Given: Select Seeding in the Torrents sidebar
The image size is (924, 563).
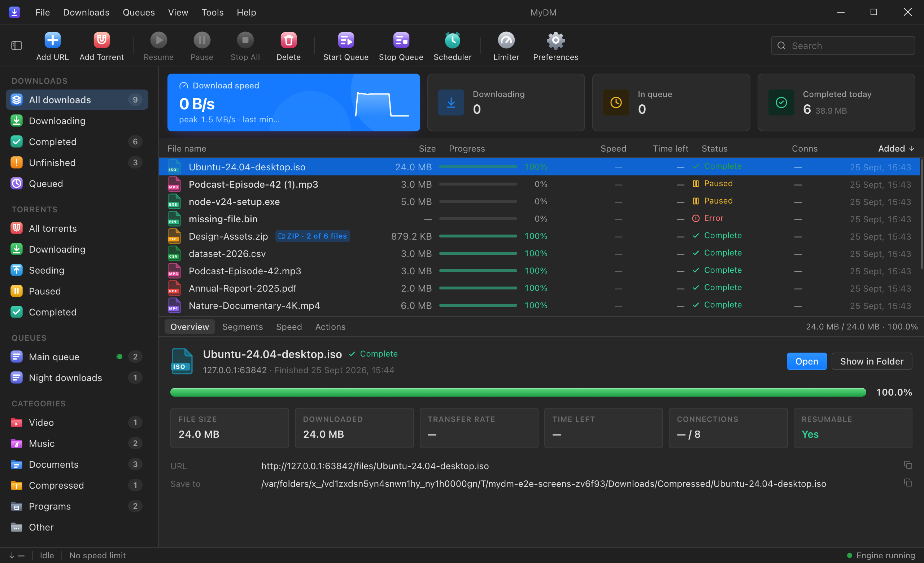Looking at the screenshot, I should 77,270.
